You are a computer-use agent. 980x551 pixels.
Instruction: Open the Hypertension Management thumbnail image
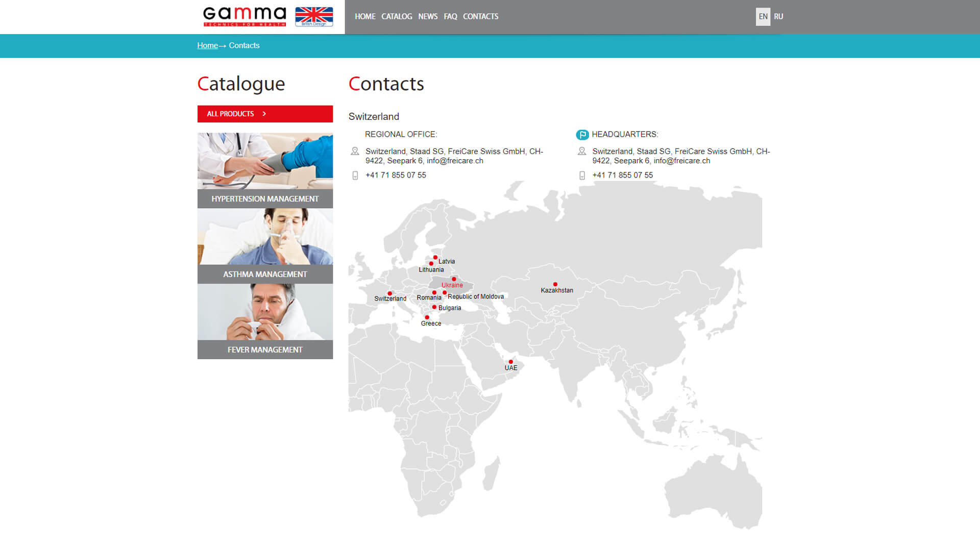point(265,161)
